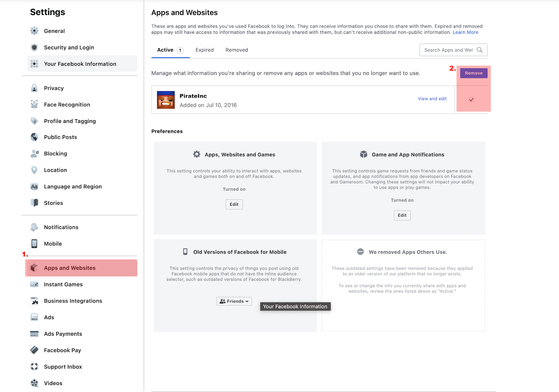Click the Learn More link

click(465, 32)
